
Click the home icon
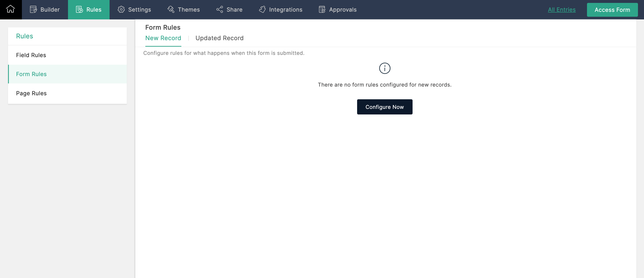click(x=11, y=10)
